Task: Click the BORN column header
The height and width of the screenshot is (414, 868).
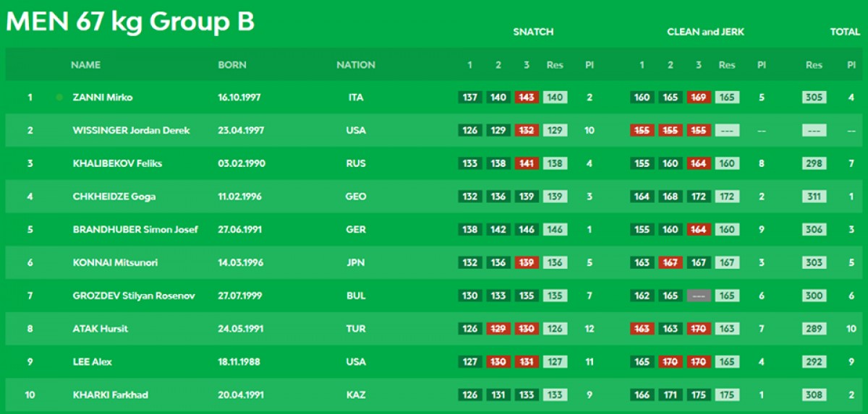Action: [232, 65]
